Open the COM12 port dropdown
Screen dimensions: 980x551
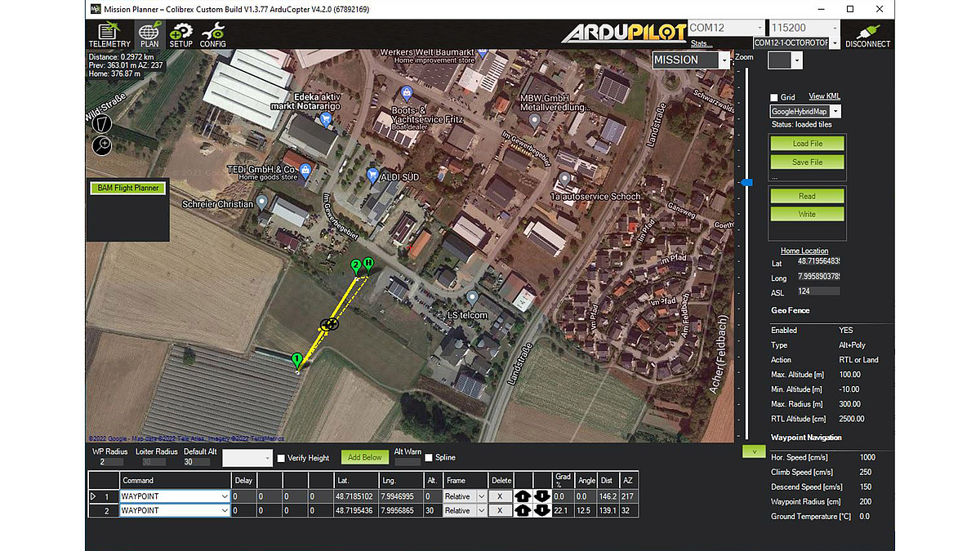pos(727,28)
